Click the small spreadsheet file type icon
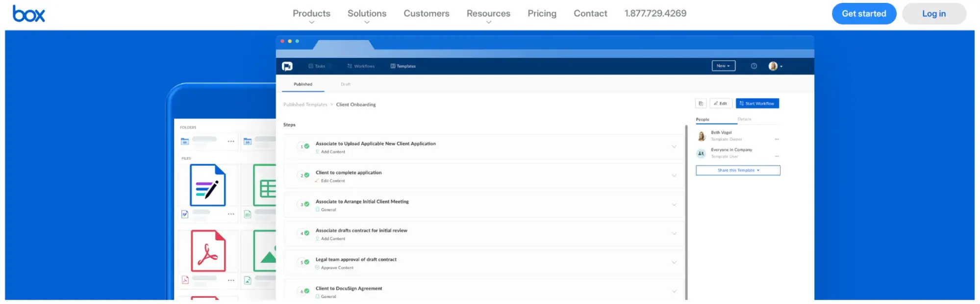This screenshot has width=980, height=304. click(248, 214)
